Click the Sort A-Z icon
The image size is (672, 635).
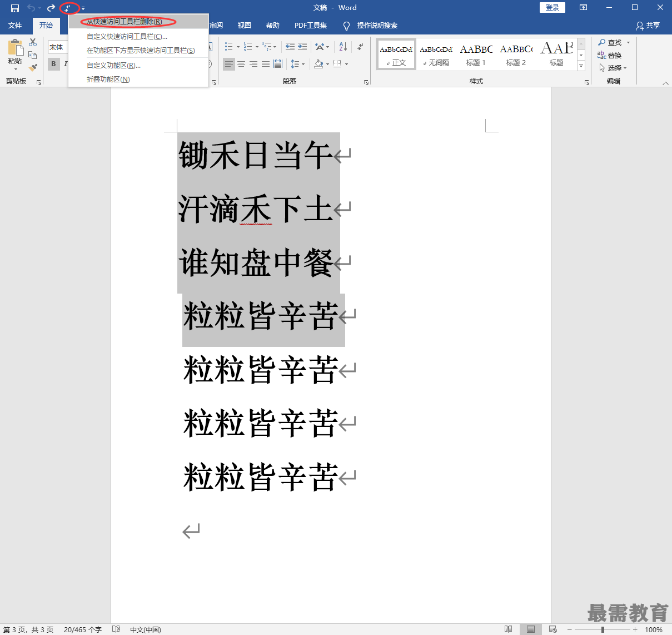343,47
